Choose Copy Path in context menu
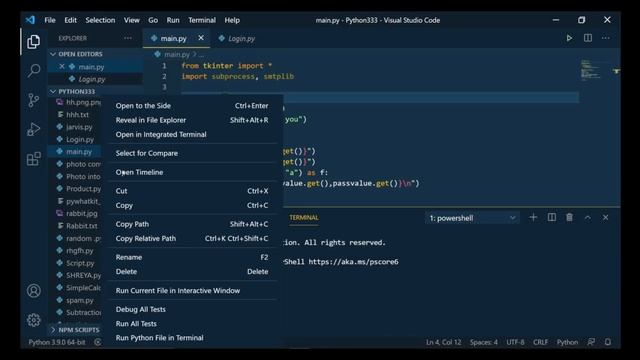Screen dimensions: 640x360 click(192, 224)
